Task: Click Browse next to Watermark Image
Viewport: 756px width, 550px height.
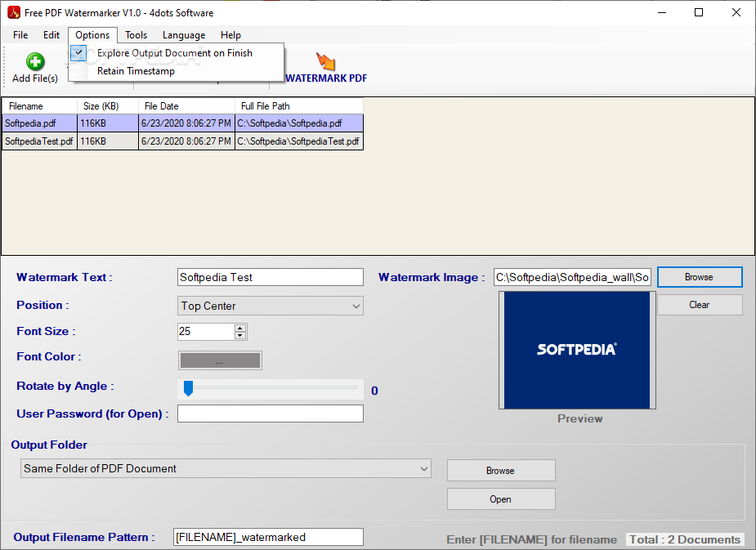Action: pos(700,277)
